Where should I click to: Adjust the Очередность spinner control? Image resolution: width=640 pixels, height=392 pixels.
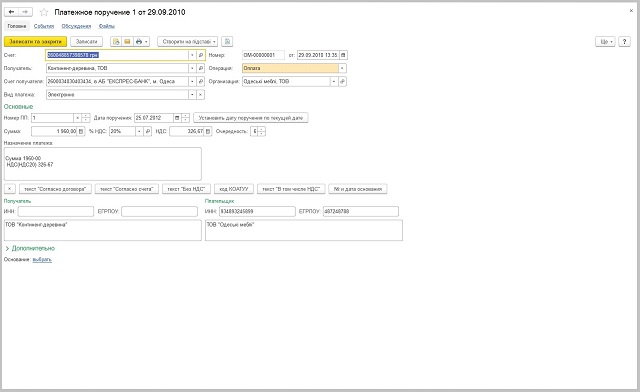[x=262, y=131]
